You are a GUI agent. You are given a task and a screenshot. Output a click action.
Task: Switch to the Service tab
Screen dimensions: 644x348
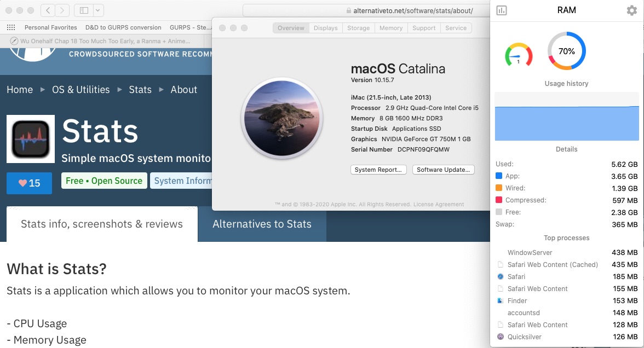(456, 28)
